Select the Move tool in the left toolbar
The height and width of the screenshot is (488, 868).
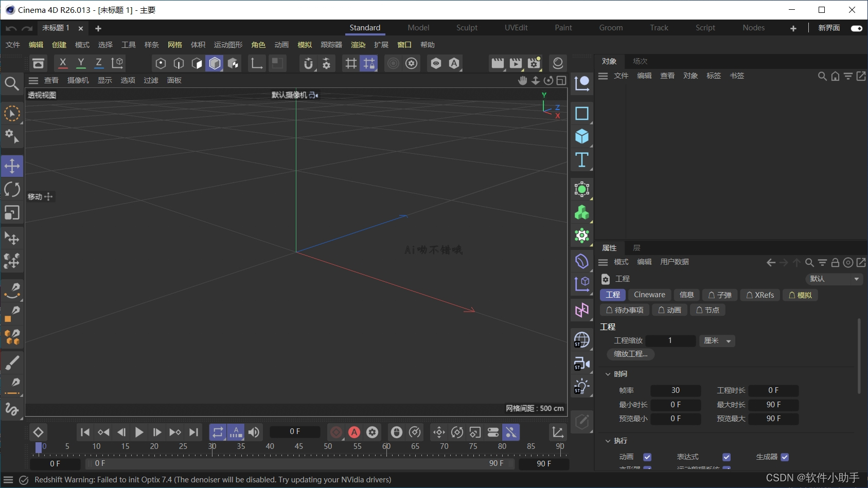coord(12,166)
